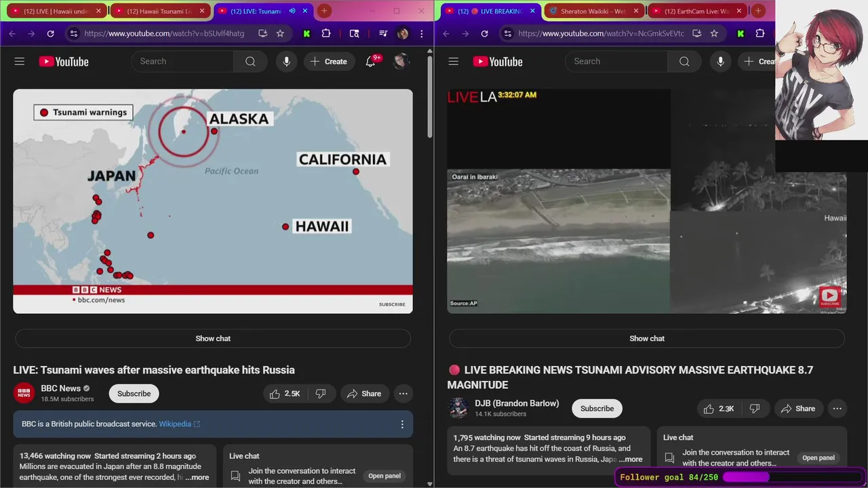Open Create menu in left YouTube window
Viewport: 868px width, 488px height.
pyautogui.click(x=329, y=62)
